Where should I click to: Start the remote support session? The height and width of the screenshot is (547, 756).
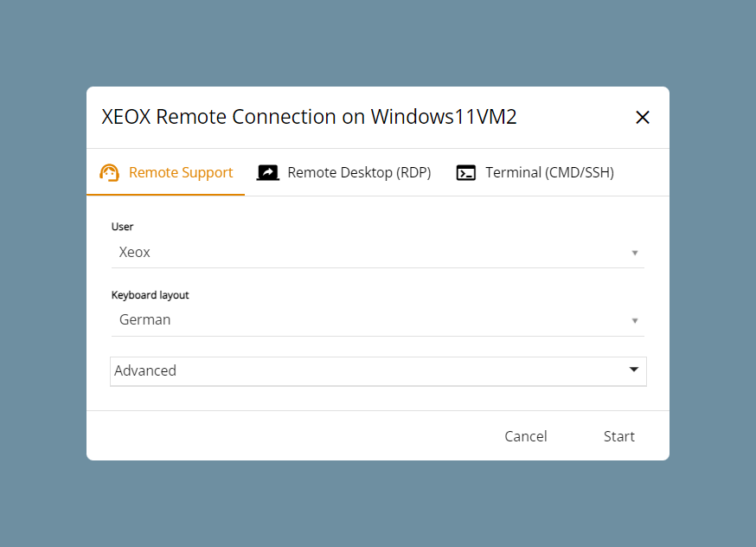(619, 436)
